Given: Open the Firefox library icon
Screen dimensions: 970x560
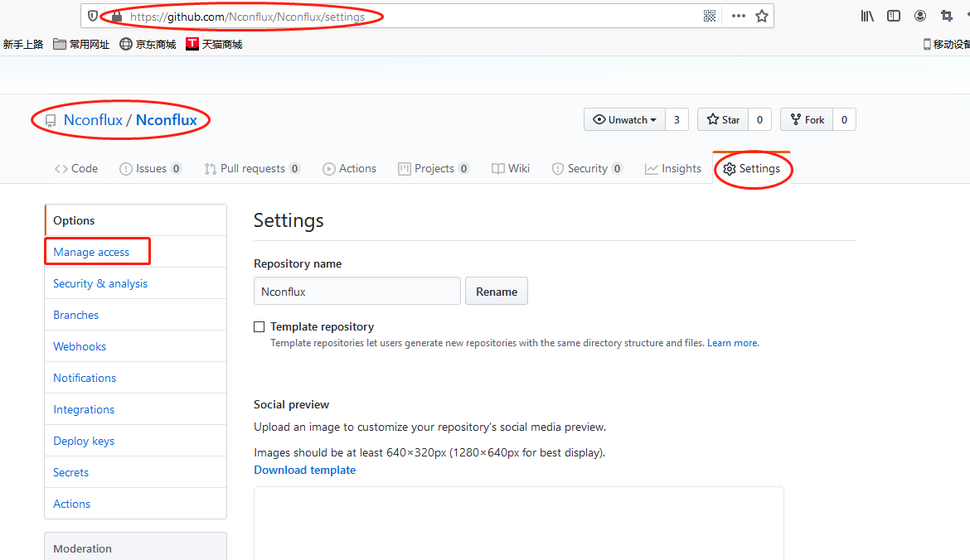Looking at the screenshot, I should click(867, 16).
